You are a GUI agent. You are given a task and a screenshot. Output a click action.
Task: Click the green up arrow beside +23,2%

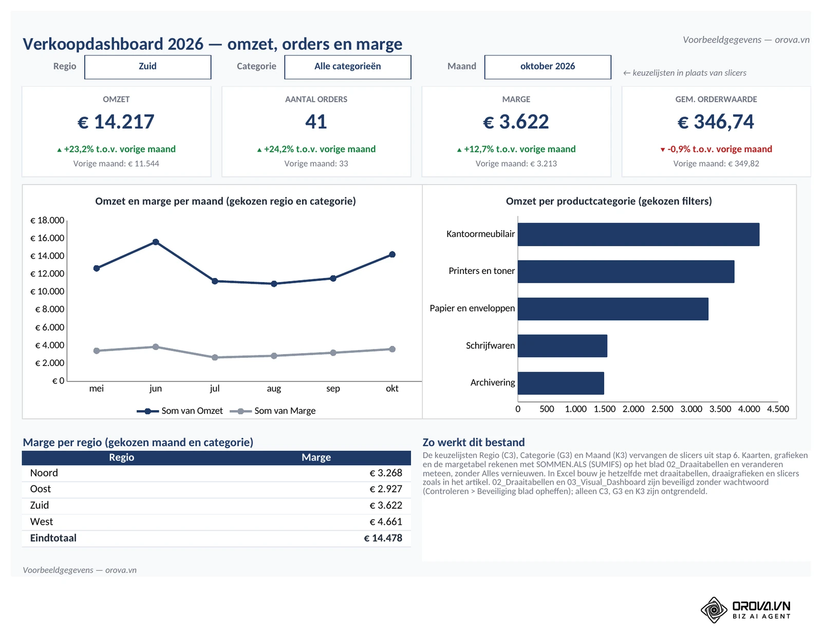coord(60,150)
